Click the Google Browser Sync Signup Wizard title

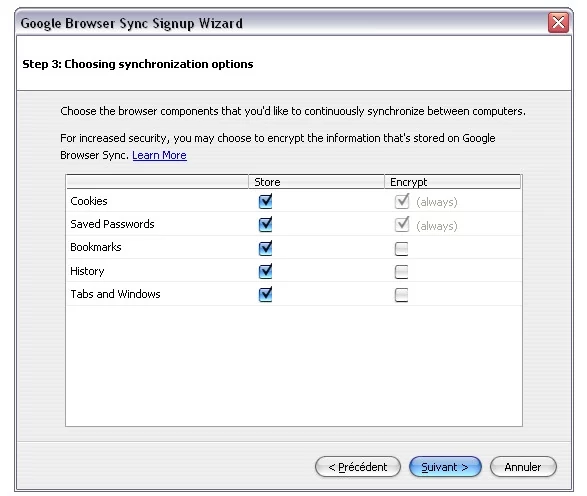click(131, 23)
